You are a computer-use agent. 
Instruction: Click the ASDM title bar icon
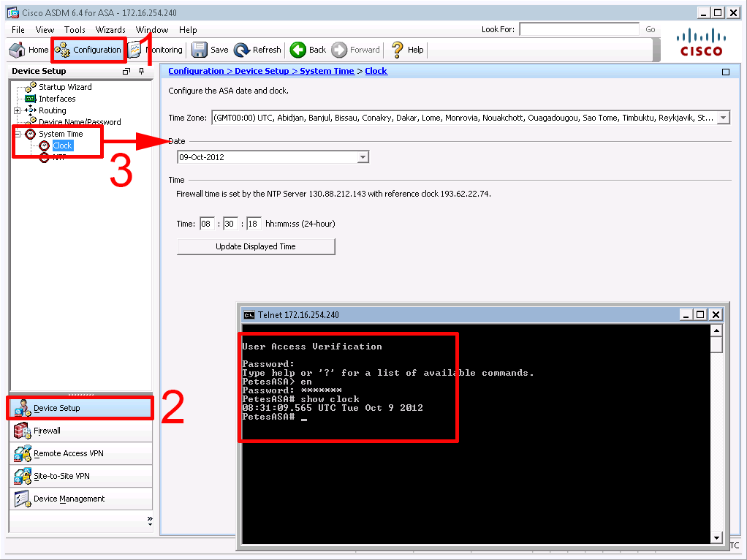tap(13, 13)
